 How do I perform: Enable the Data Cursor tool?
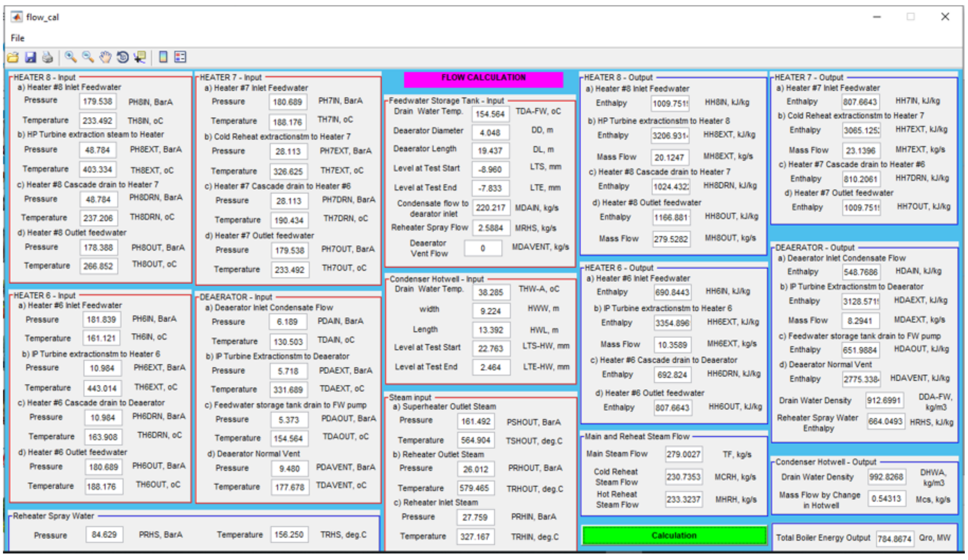[140, 57]
